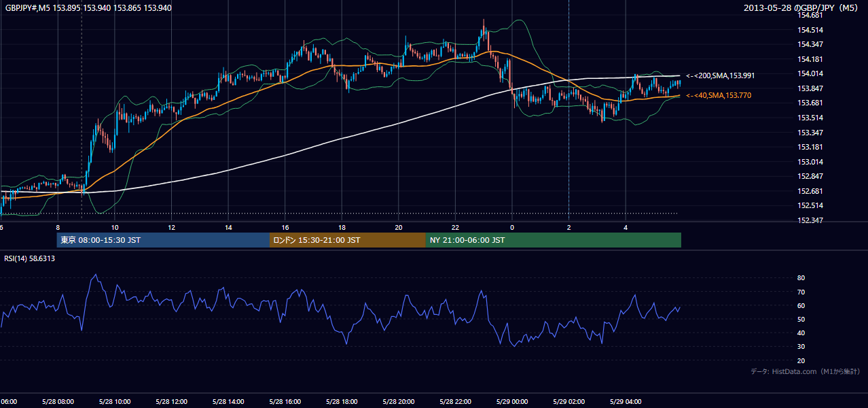868x408 pixels.
Task: Click the 154.014 price axis label
Action: [810, 73]
